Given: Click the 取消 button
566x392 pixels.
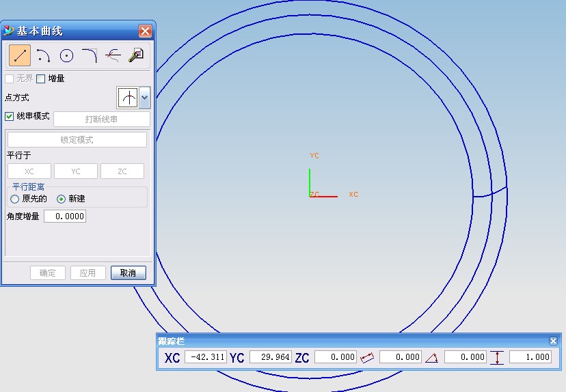Looking at the screenshot, I should pyautogui.click(x=128, y=272).
